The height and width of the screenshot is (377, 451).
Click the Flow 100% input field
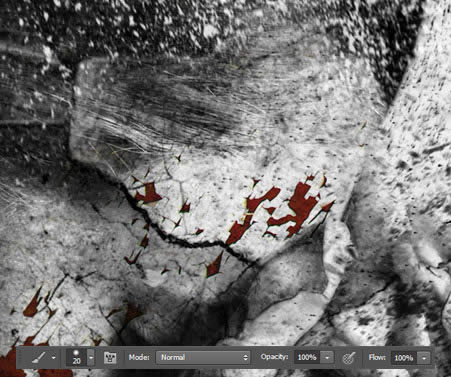[x=404, y=358]
